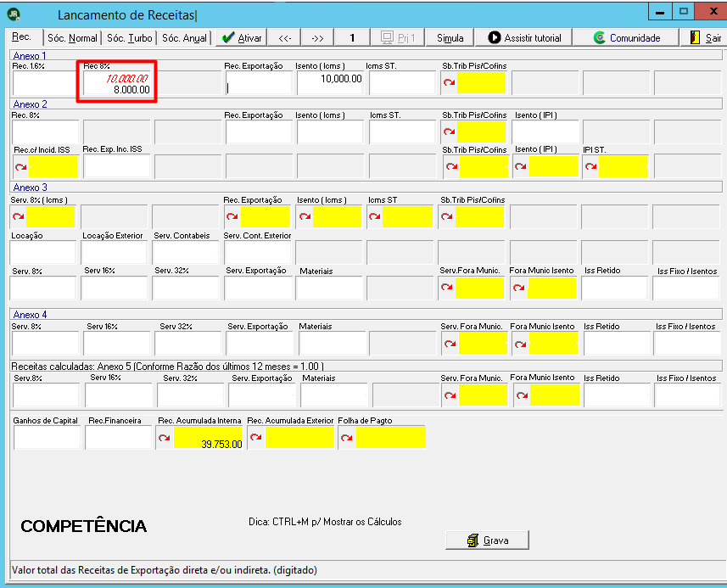The height and width of the screenshot is (588, 727).
Task: Go to next record with ->> button
Action: click(x=317, y=37)
